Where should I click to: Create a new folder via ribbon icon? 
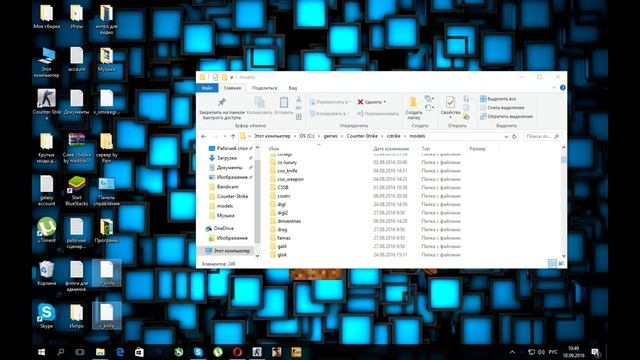pos(413,102)
